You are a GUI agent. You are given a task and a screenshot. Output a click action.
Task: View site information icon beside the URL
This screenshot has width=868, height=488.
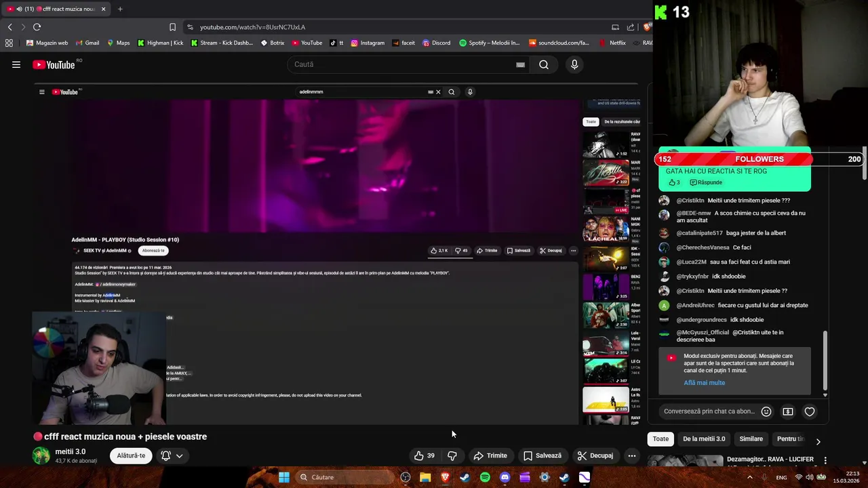[x=190, y=27]
